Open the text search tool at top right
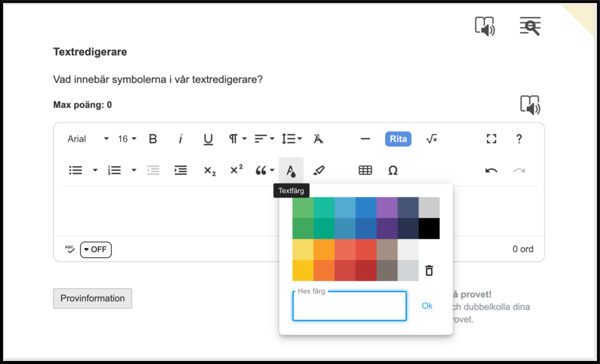This screenshot has width=600, height=364. coord(530,26)
